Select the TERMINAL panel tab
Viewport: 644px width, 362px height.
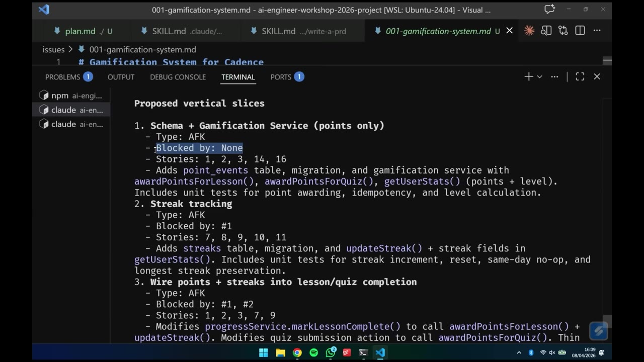tap(238, 77)
